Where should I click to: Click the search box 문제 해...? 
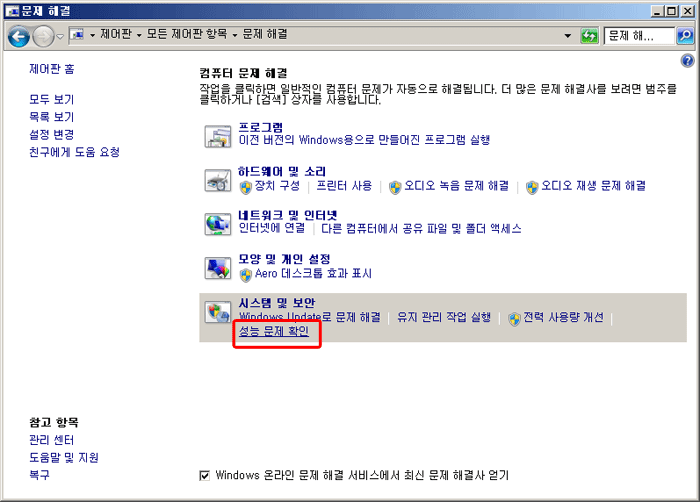click(638, 36)
